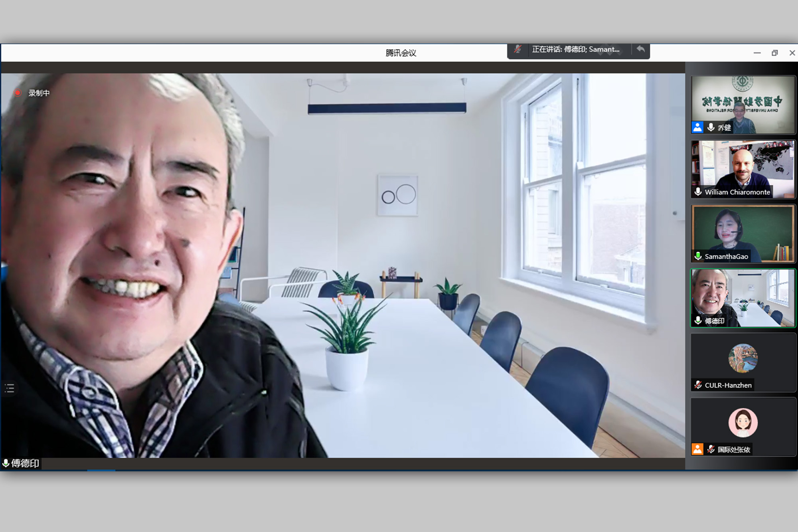Click microphone icon beside main speaker name
The width and height of the screenshot is (798, 532).
point(6,463)
